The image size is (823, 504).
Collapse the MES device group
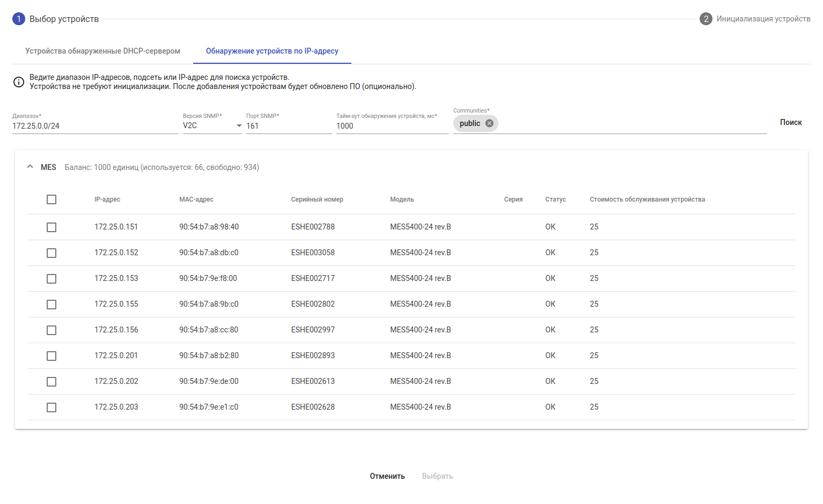point(30,167)
